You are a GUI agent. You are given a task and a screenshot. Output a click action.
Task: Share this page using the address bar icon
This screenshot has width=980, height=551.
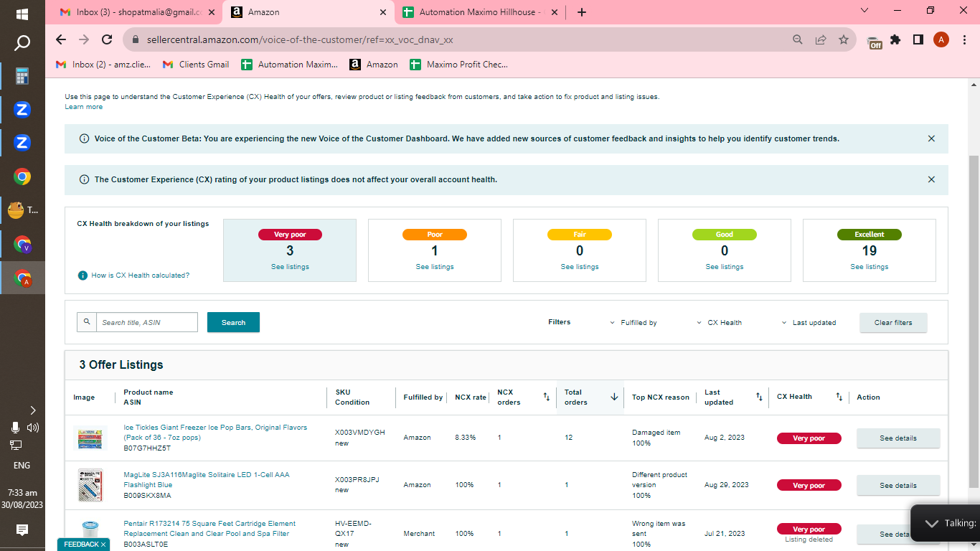click(821, 40)
